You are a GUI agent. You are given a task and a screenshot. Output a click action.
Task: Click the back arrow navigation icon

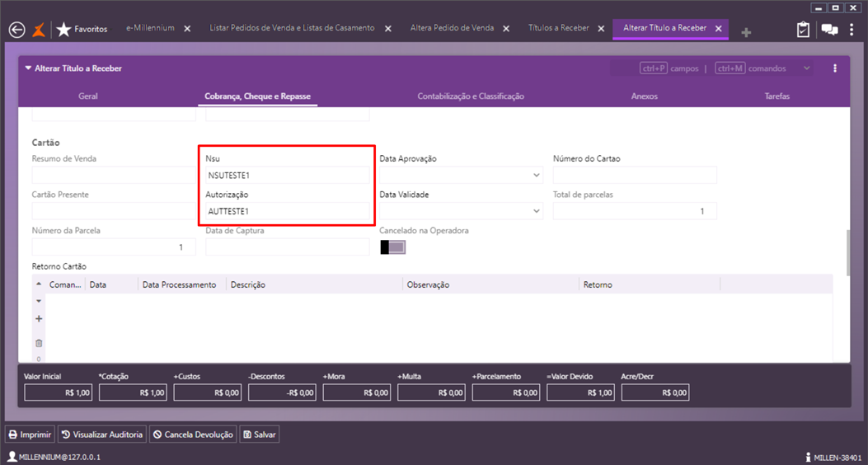pyautogui.click(x=17, y=30)
